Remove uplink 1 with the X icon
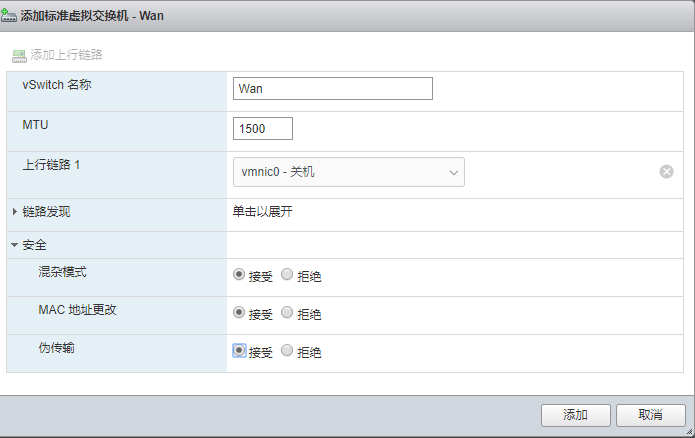This screenshot has width=695, height=438. 666,172
